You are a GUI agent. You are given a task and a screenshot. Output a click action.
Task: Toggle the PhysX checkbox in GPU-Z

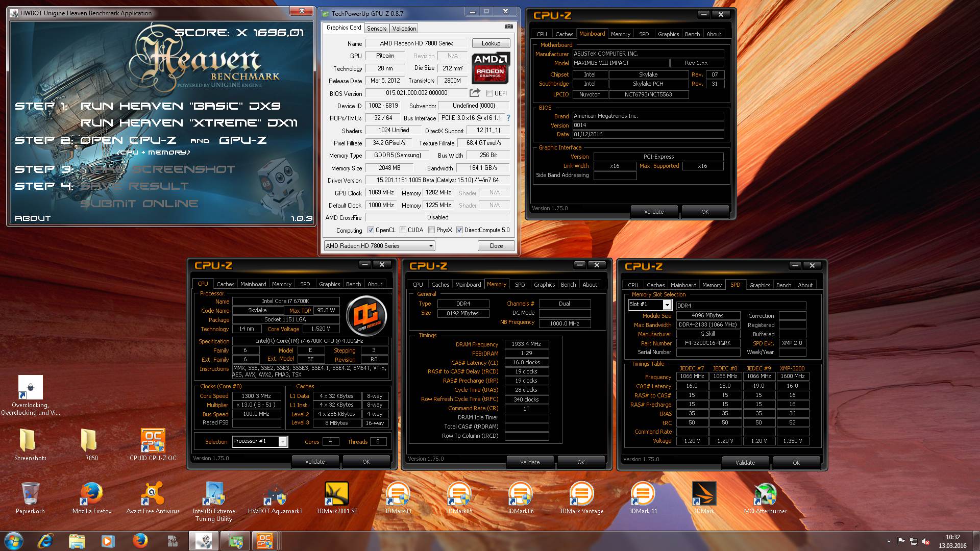click(431, 230)
